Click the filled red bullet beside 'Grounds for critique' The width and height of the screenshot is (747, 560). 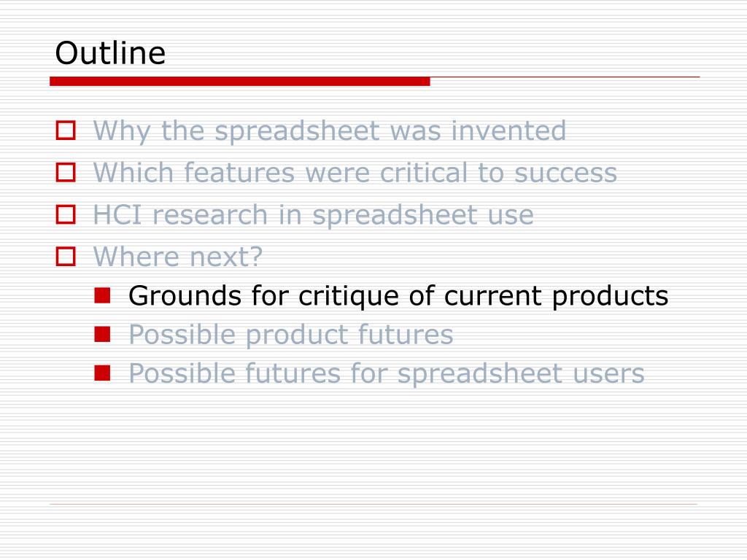coord(102,295)
